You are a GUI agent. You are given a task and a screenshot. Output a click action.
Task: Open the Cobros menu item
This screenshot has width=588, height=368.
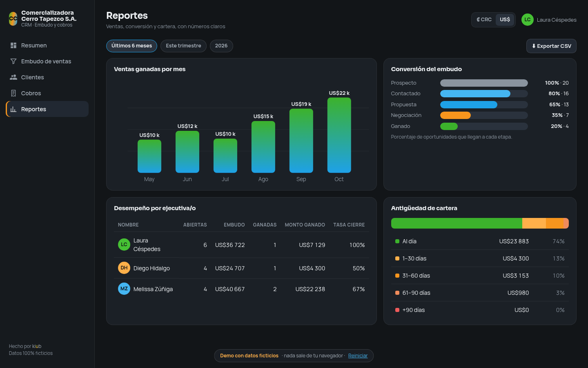click(x=47, y=93)
